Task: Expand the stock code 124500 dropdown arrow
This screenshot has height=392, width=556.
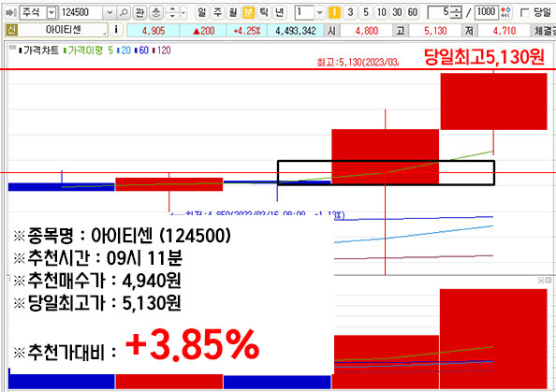Action: pos(110,13)
